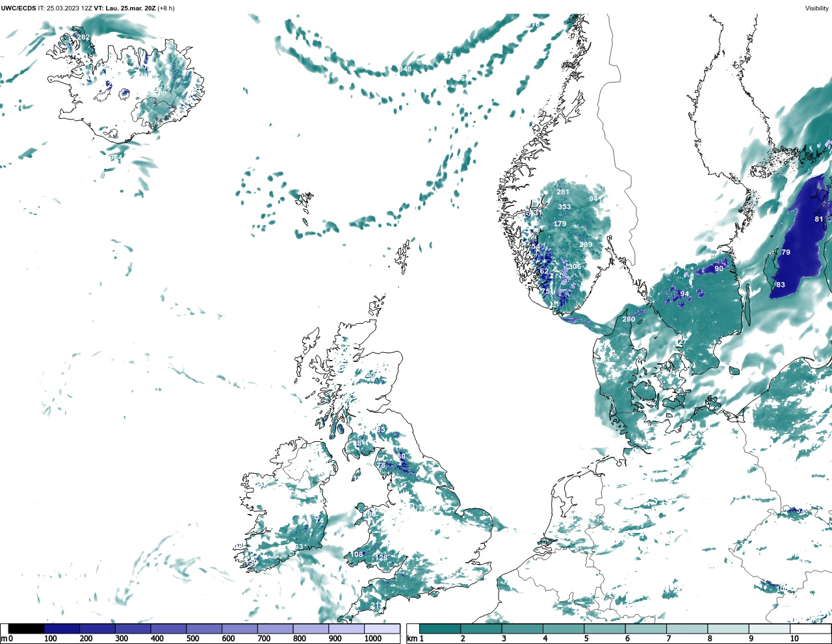Click the '1000' tick label on meter scale
Viewport: 832px width, 644px height.
click(373, 639)
